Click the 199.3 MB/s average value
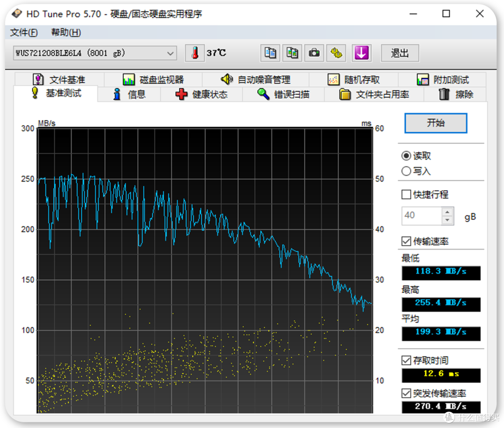 441,333
